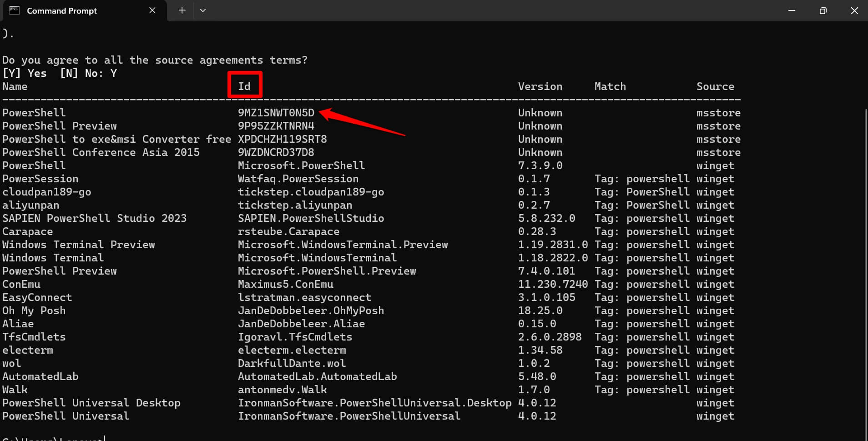Click the Command Prompt tab icon

(15, 10)
